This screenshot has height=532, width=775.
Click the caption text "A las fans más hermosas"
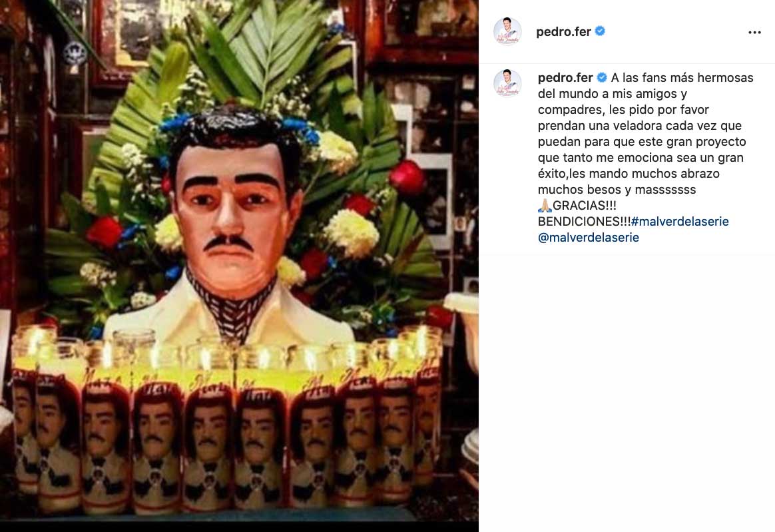[x=682, y=78]
